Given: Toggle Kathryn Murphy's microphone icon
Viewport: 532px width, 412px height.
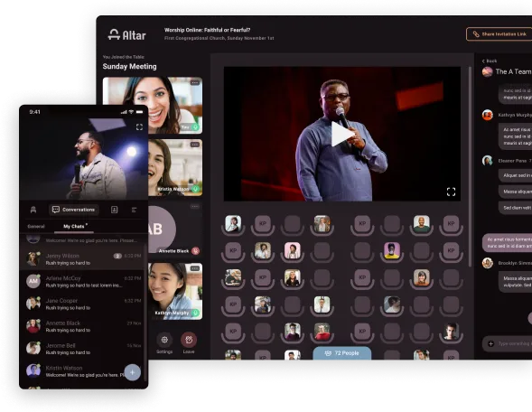Looking at the screenshot, I should 196,313.
